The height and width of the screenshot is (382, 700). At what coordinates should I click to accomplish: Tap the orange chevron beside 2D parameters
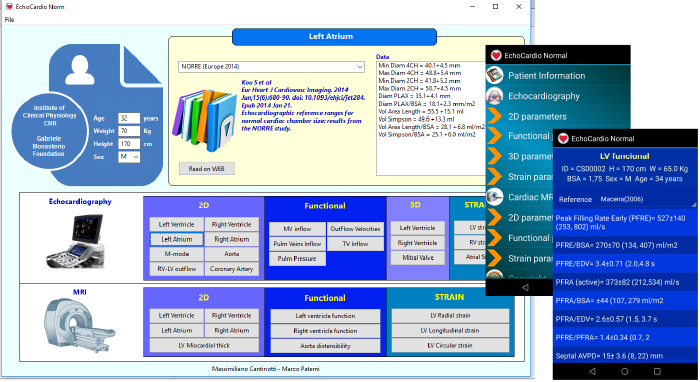tap(495, 116)
